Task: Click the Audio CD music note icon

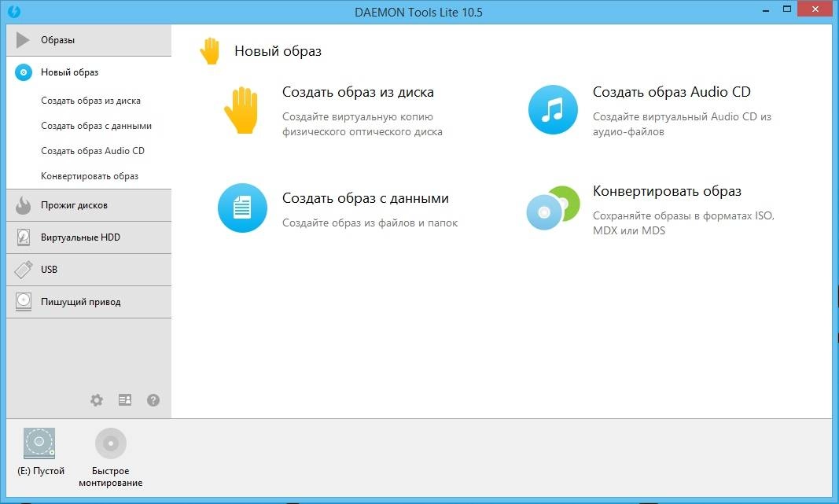Action: point(553,109)
